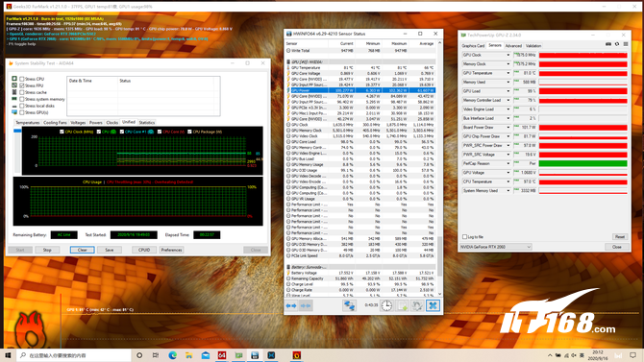Viewport: 644px width, 362px height.
Task: Click HWiNFO logging start icon
Action: (x=402, y=305)
